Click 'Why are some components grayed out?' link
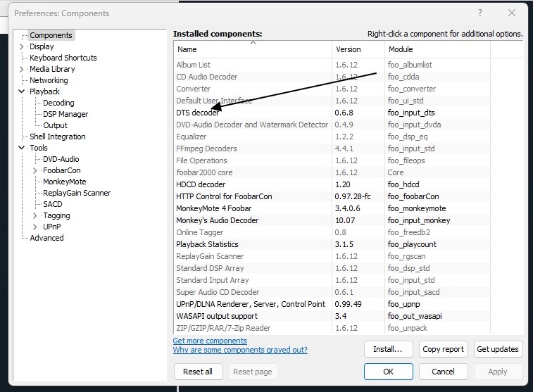This screenshot has height=392, width=533. pos(239,350)
